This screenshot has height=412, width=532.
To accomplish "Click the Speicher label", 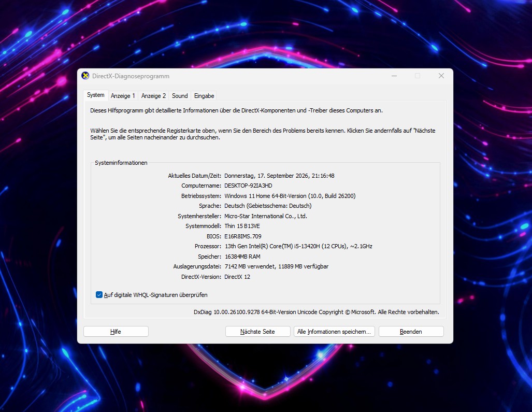I will tap(209, 257).
